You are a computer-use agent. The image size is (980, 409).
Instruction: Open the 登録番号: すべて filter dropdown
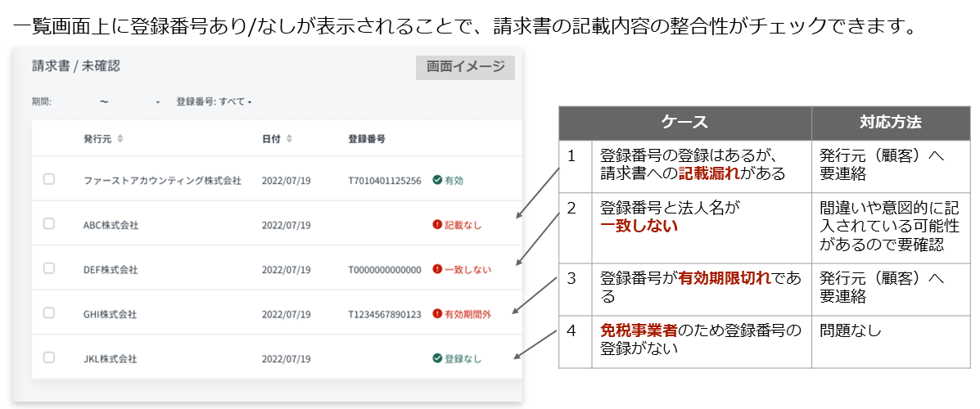tap(214, 102)
